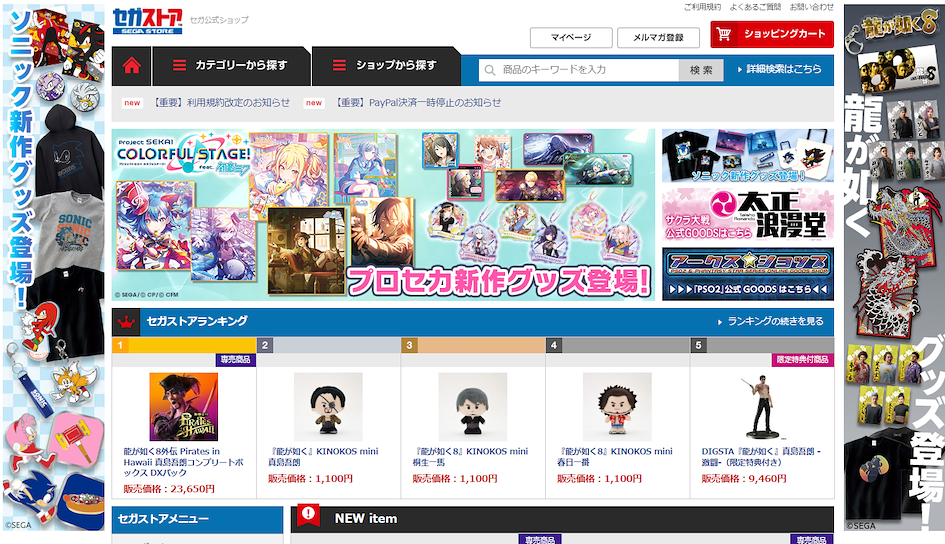Click the NEW item section header
The width and height of the screenshot is (945, 544).
pos(562,519)
